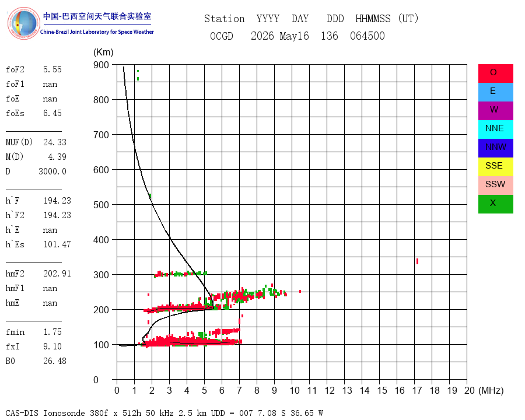Viewport: 525px width, 420px height.
Task: Click the 900 km axis label
Action: point(101,65)
